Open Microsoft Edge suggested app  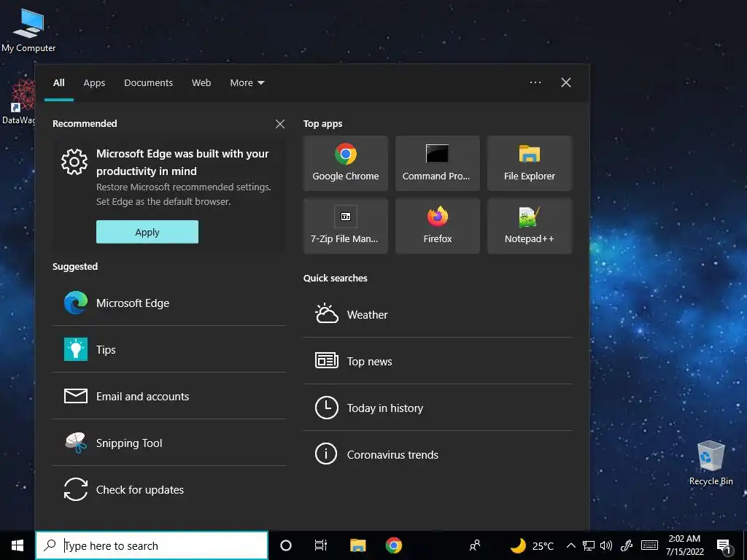click(x=169, y=303)
